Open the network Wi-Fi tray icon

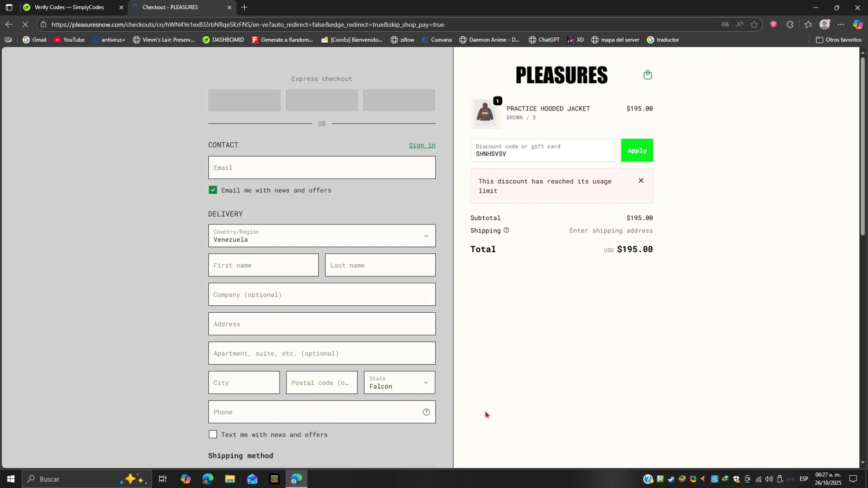(x=758, y=479)
